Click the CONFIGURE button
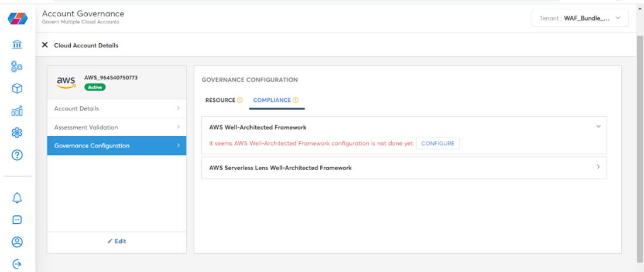The image size is (644, 272). [438, 143]
